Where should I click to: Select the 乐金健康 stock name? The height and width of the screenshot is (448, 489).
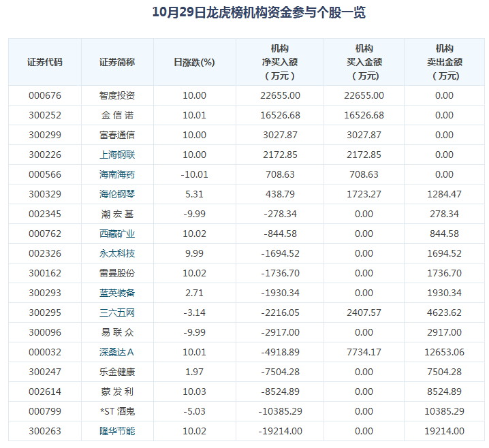(x=117, y=372)
